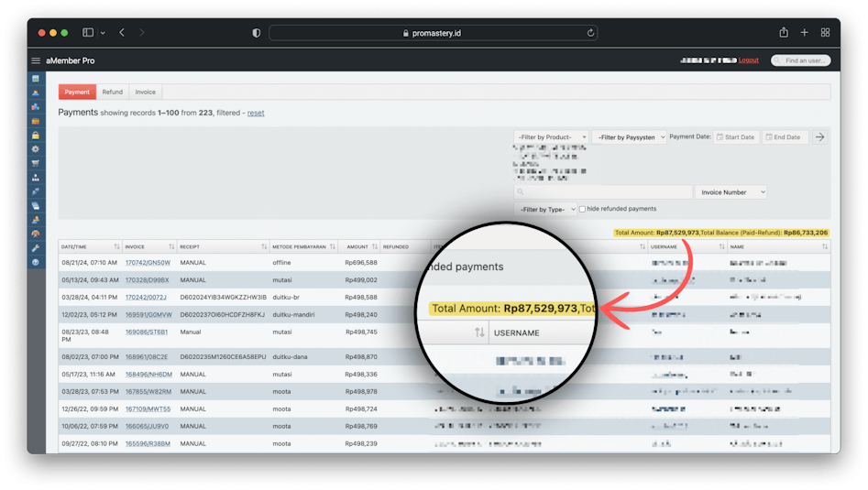The height and width of the screenshot is (490, 868).
Task: Expand the Filter by Product dropdown
Action: (x=551, y=137)
